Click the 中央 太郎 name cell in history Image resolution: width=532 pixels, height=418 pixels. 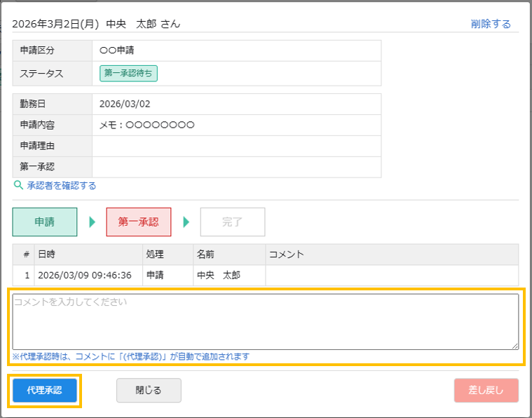point(229,275)
